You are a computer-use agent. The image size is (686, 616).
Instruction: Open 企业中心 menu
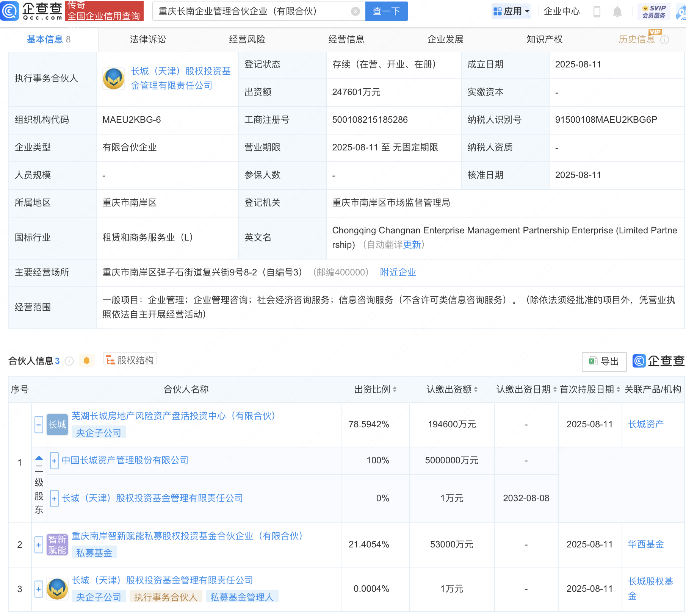pos(561,11)
